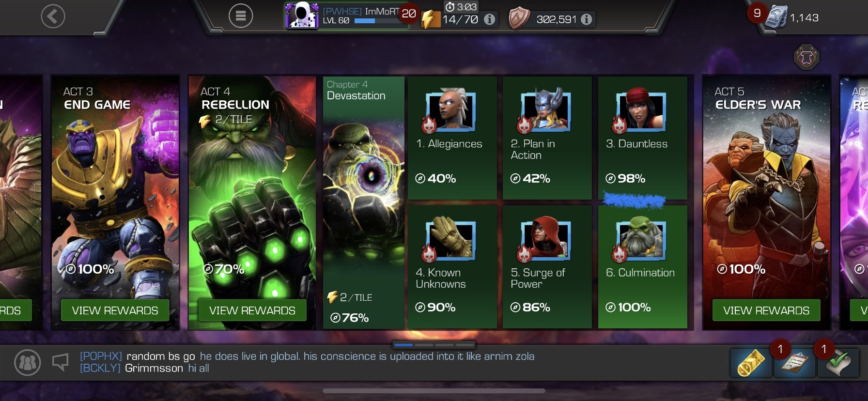Image resolution: width=868 pixels, height=401 pixels.
Task: Select quest 6. Culmination
Action: (x=642, y=267)
